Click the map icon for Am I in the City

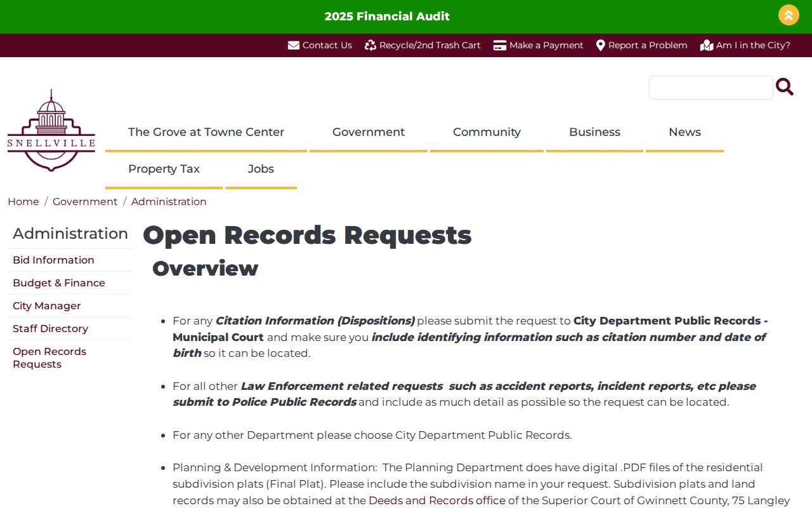[x=707, y=45]
